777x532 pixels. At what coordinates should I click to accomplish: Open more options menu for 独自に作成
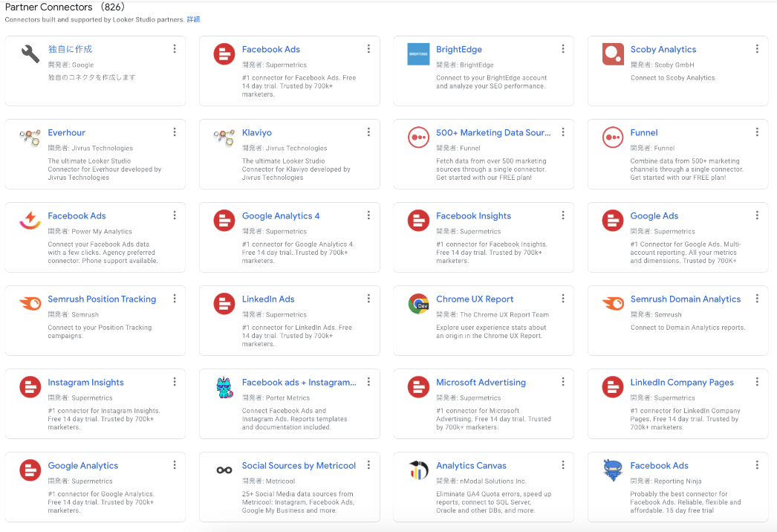click(x=175, y=48)
